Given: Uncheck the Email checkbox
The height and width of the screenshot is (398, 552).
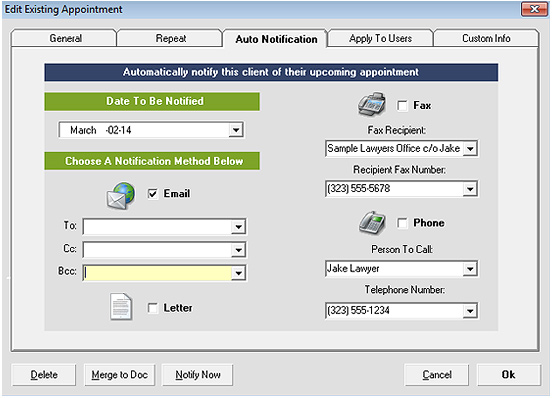Looking at the screenshot, I should click(x=153, y=194).
